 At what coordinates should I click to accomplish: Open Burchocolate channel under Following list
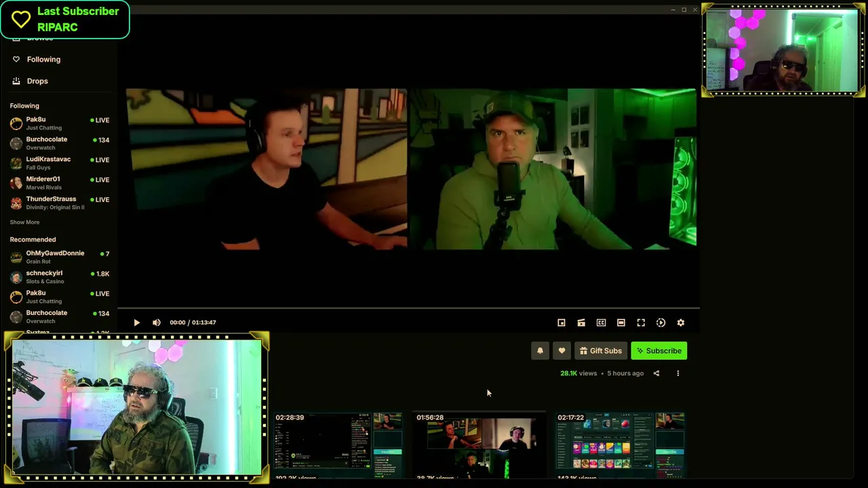(x=59, y=143)
